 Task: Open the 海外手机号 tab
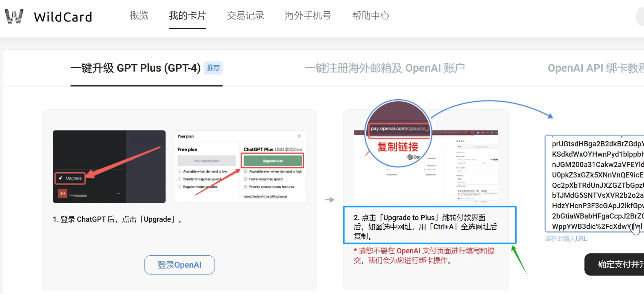pos(308,16)
